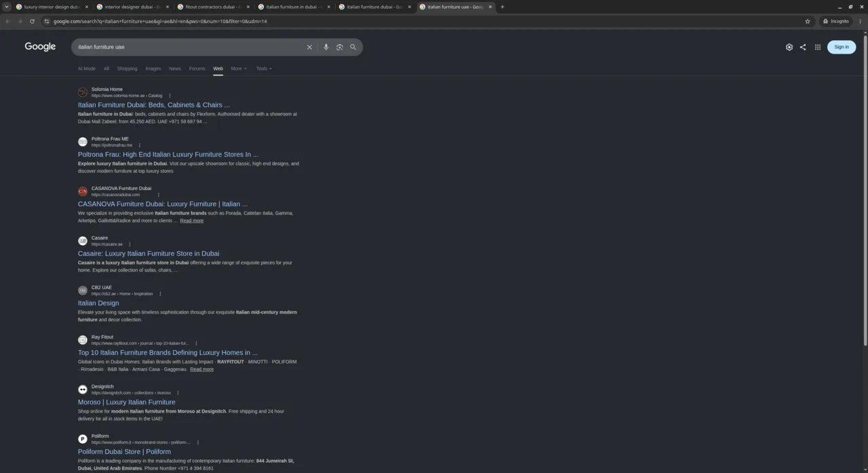This screenshot has height=473, width=868.
Task: Switch to Forums results tab
Action: 197,69
